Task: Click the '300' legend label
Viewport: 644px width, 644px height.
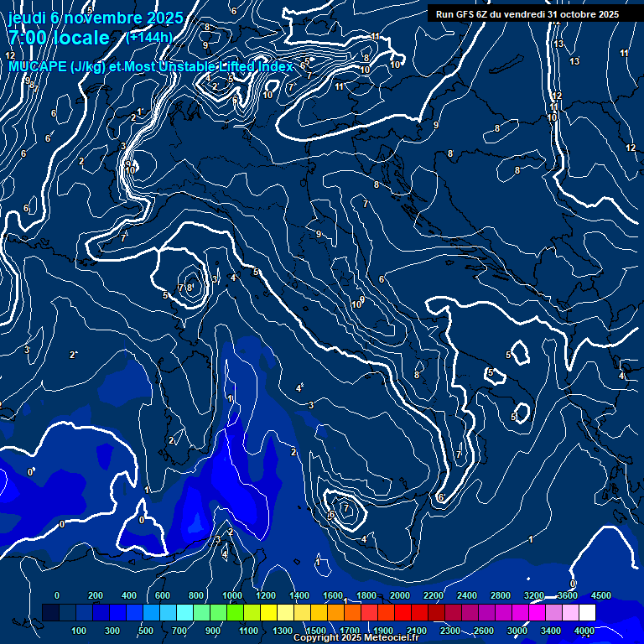Action: click(x=112, y=631)
